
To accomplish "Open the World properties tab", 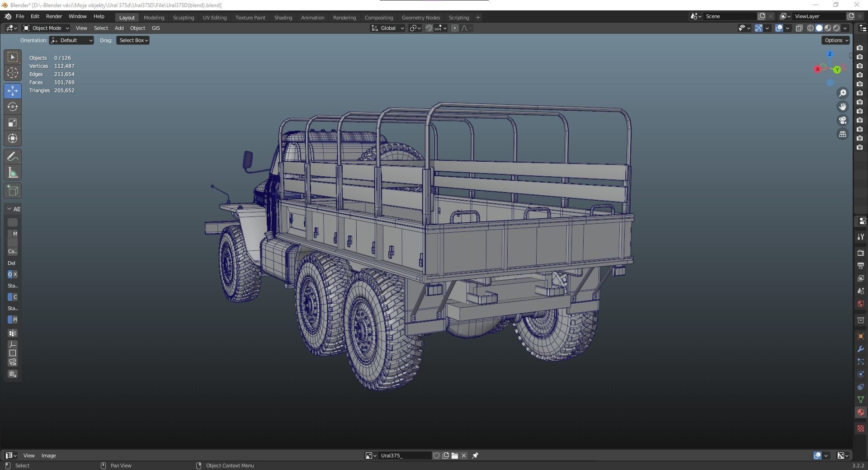I will 860,304.
